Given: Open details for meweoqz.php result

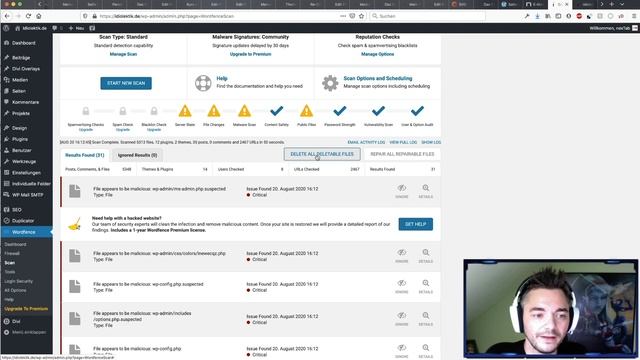Looking at the screenshot, I should pos(426,256).
